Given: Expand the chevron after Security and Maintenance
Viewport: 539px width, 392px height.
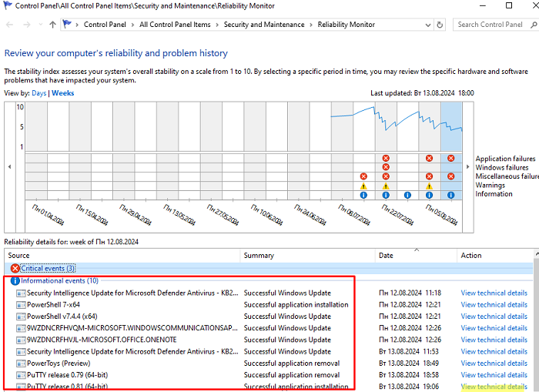Looking at the screenshot, I should [311, 25].
